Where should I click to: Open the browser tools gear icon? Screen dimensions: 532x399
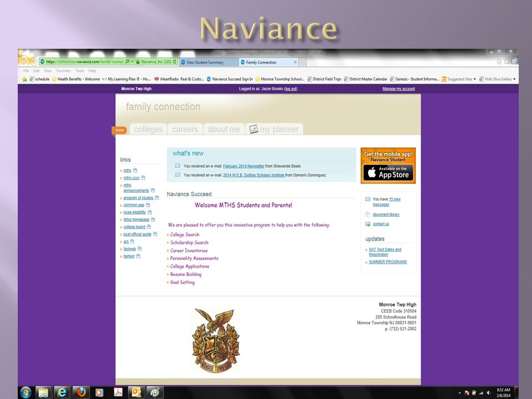pos(514,62)
